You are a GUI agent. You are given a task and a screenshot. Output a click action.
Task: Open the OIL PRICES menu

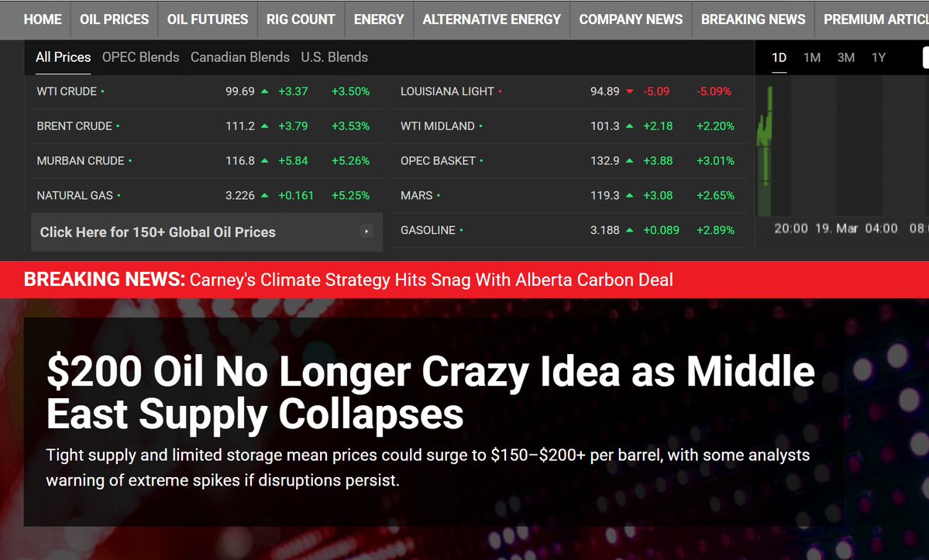coord(115,19)
